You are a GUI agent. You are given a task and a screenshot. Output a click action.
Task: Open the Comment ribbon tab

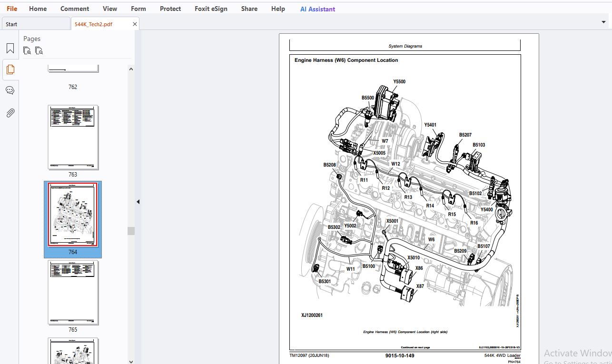point(75,9)
